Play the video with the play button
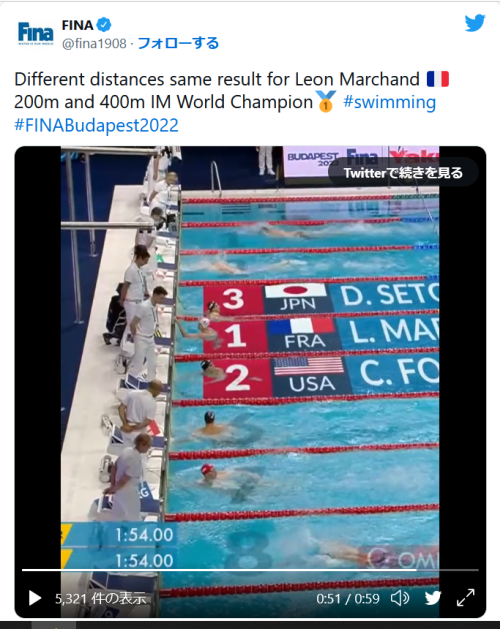 [x=35, y=598]
